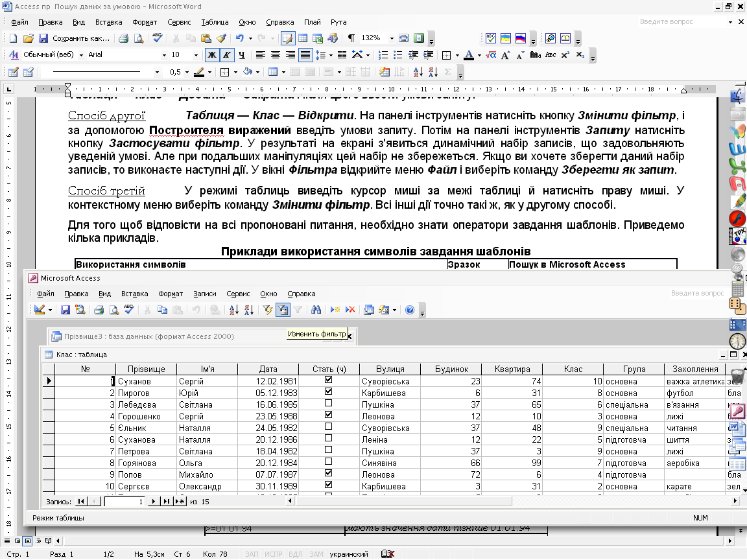Insert Excel worksheet icon in Word
This screenshot has width=747, height=560.
click(318, 38)
